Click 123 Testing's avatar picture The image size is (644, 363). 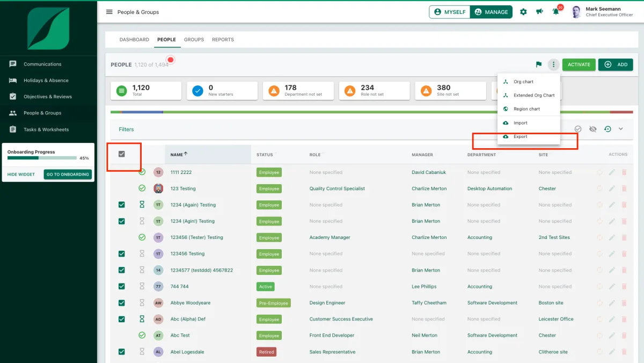158,188
